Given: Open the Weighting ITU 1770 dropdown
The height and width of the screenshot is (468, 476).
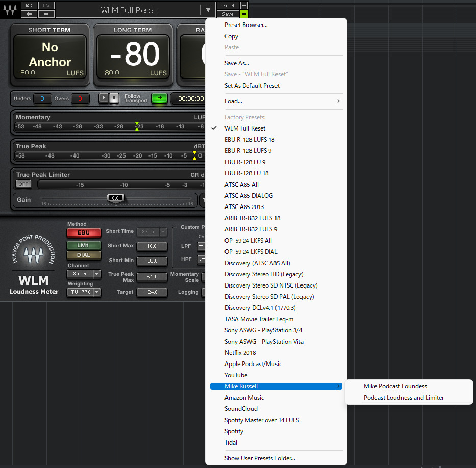Looking at the screenshot, I should (x=83, y=292).
